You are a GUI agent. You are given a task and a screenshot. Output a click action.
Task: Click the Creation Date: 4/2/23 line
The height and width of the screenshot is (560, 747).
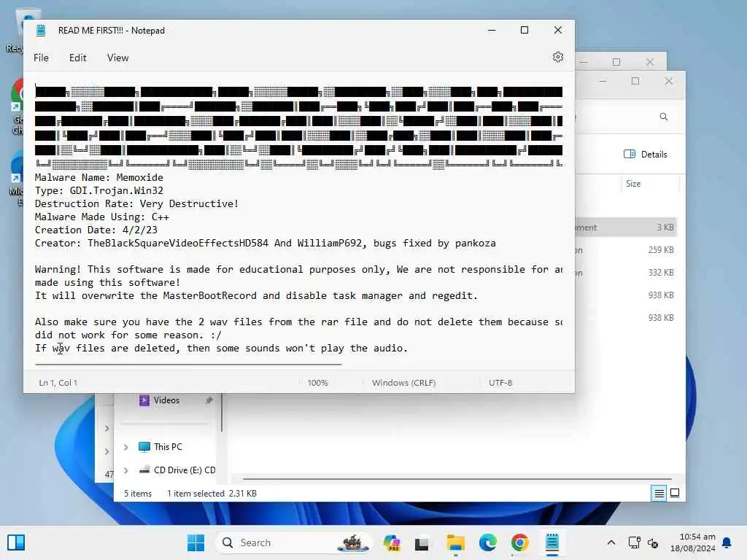[x=96, y=230]
